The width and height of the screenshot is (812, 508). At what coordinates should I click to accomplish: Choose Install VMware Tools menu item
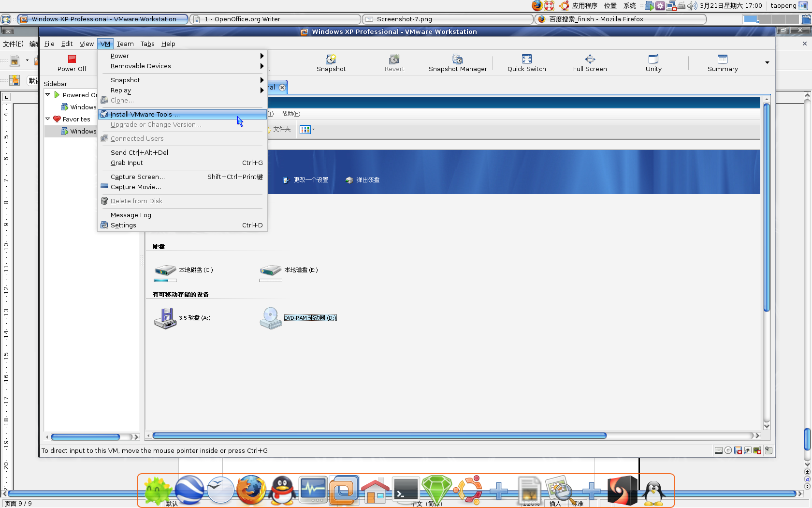click(x=182, y=114)
